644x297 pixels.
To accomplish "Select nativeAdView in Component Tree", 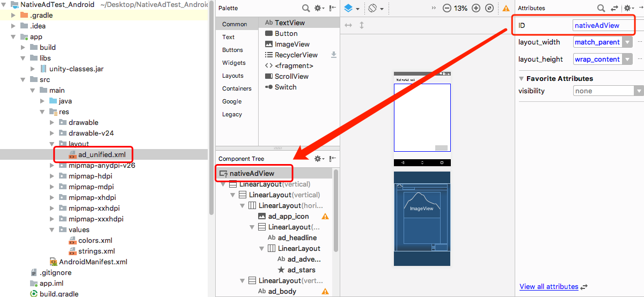I will 252,173.
